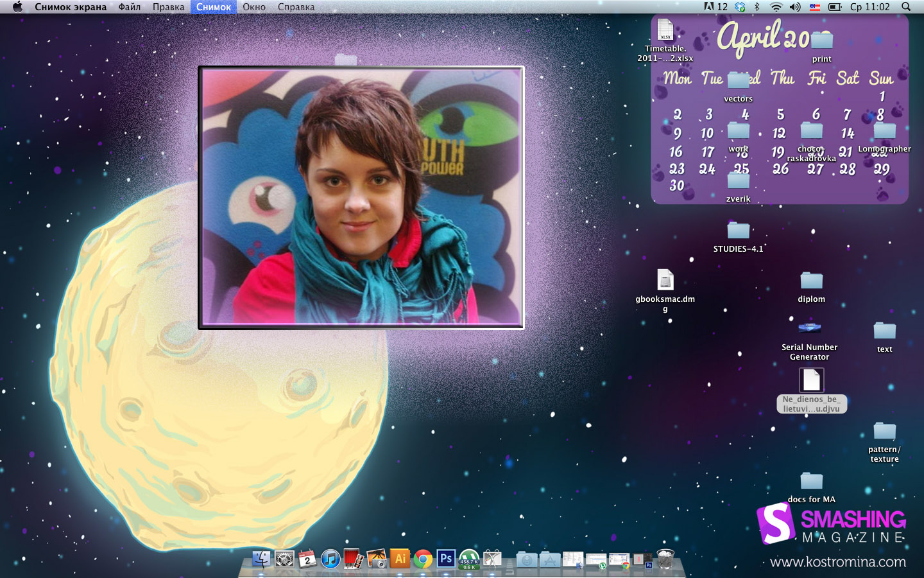This screenshot has width=924, height=578.
Task: Open the US flag input source menu
Action: coord(814,6)
